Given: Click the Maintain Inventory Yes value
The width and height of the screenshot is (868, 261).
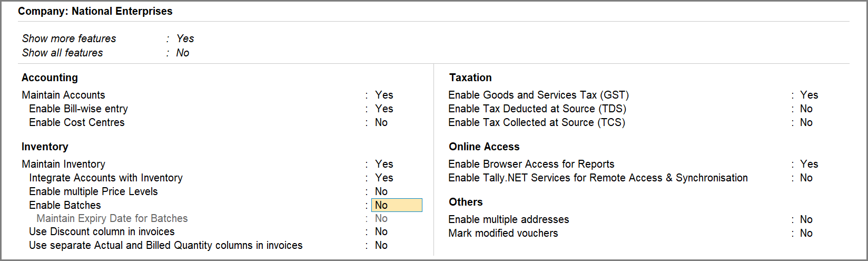Looking at the screenshot, I should point(384,164).
